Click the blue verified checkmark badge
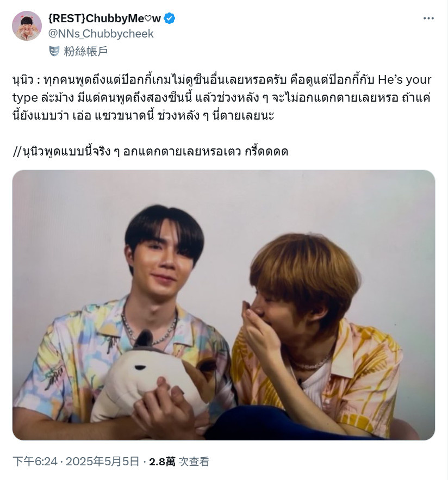The width and height of the screenshot is (448, 480). click(169, 18)
